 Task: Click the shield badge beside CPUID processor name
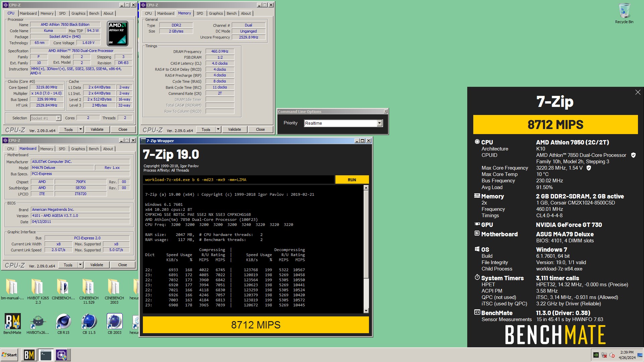click(x=633, y=155)
